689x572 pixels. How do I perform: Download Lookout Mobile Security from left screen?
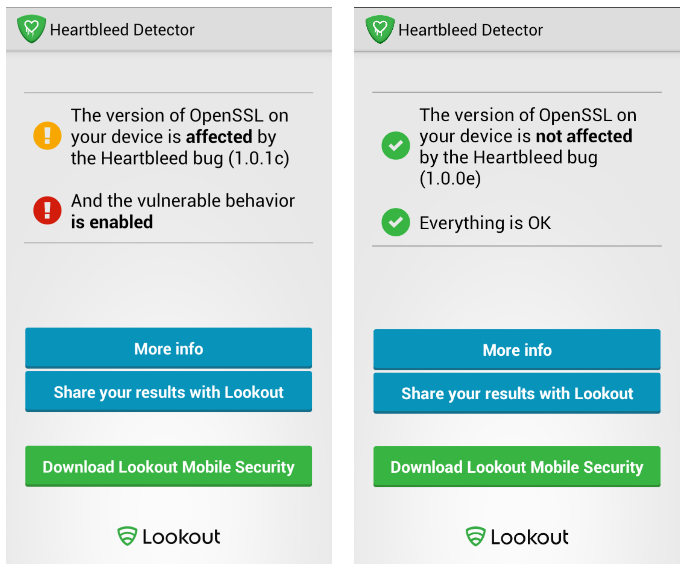(x=168, y=467)
